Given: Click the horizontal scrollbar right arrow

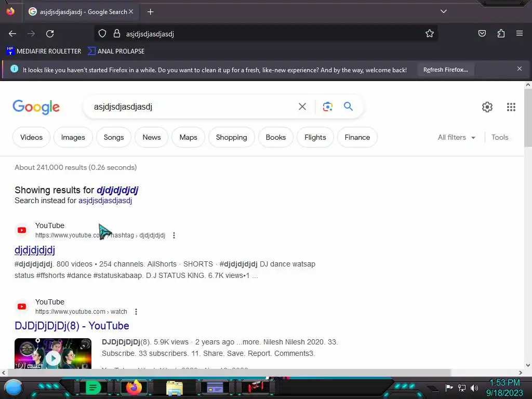Looking at the screenshot, I should pos(521,373).
